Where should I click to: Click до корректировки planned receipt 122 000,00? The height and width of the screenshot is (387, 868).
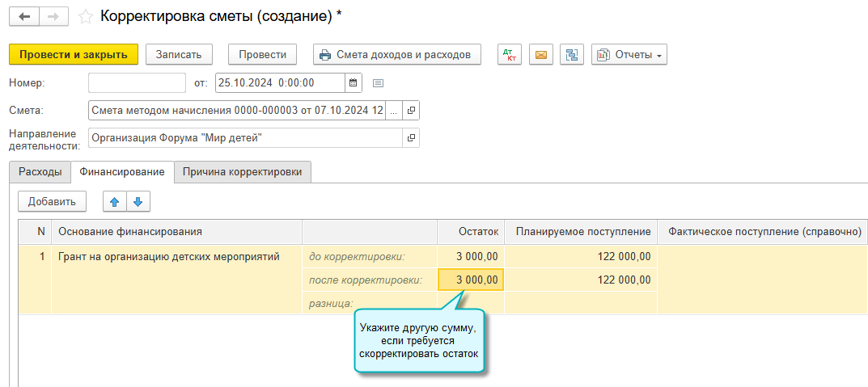point(581,257)
